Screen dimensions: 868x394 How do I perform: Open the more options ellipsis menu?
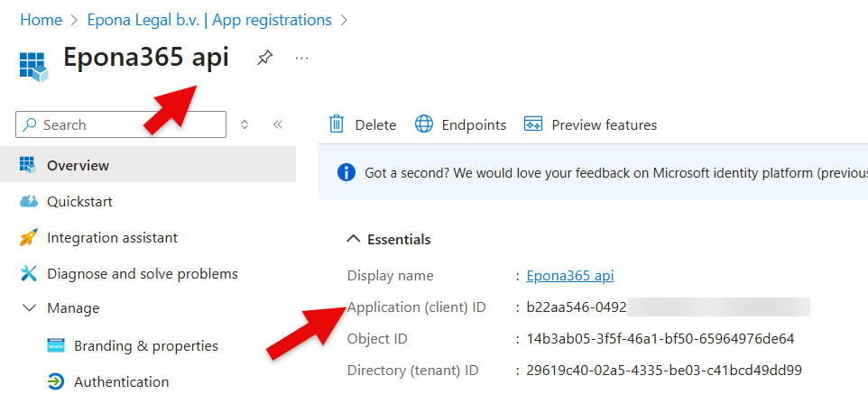(x=302, y=59)
